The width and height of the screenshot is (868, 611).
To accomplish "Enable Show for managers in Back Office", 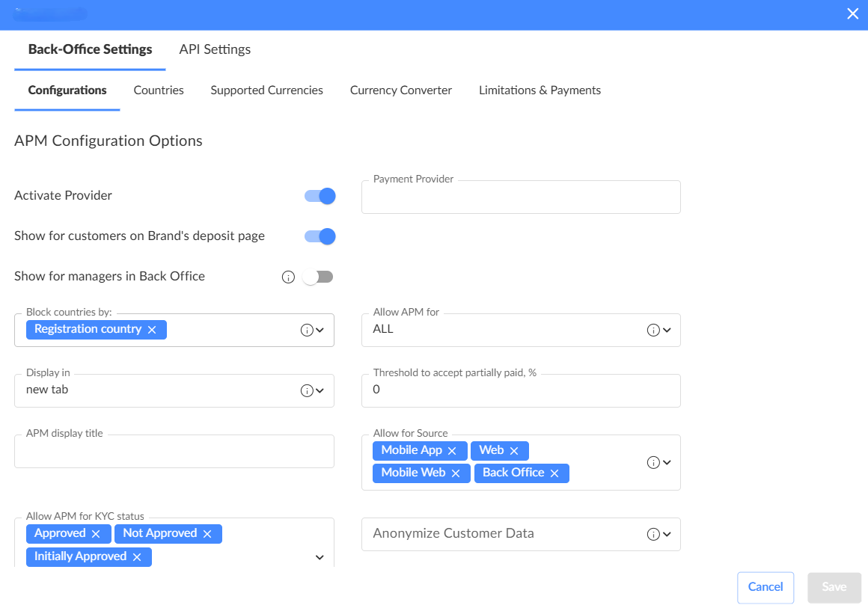I will [318, 277].
